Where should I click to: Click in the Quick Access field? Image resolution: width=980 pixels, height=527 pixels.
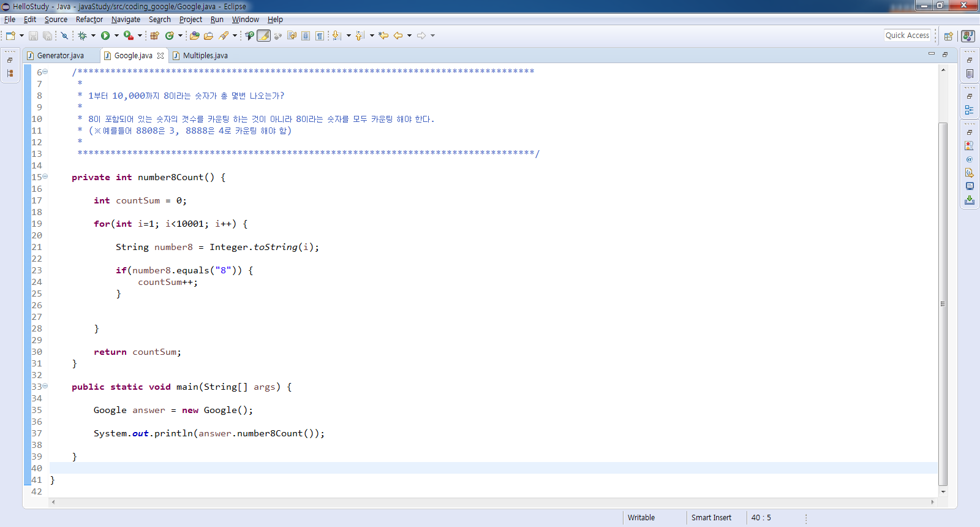[907, 36]
